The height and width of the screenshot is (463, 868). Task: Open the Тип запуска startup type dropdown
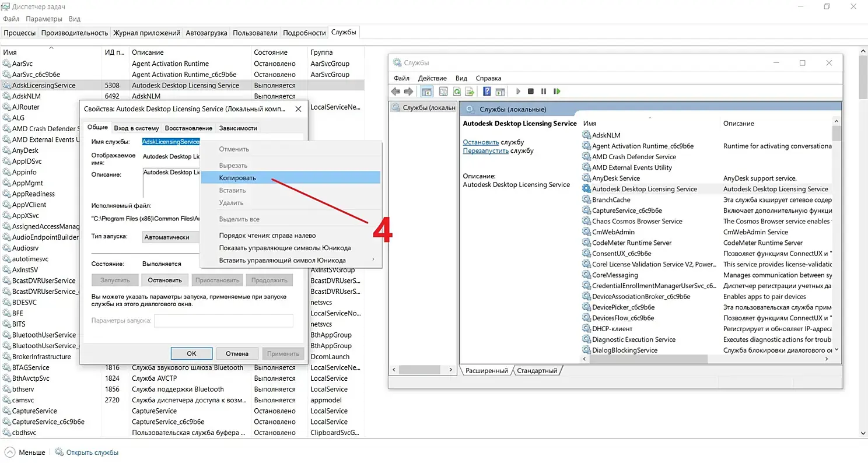click(x=171, y=237)
